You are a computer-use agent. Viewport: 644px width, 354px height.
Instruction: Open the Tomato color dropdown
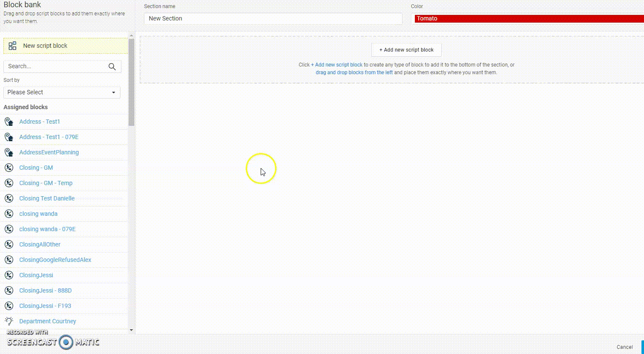528,19
